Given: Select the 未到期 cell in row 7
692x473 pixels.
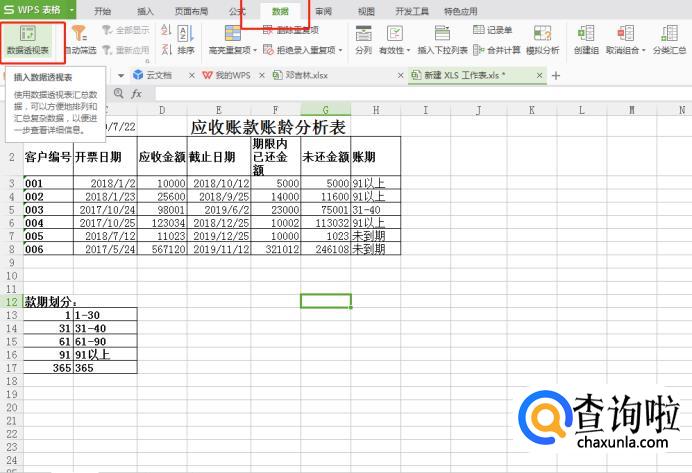Looking at the screenshot, I should pos(376,236).
